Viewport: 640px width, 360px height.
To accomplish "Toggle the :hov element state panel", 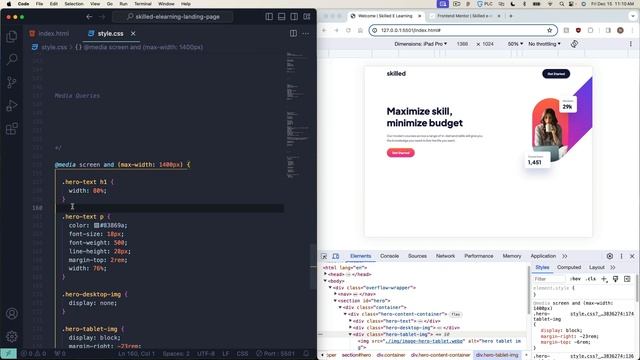I will (x=575, y=279).
